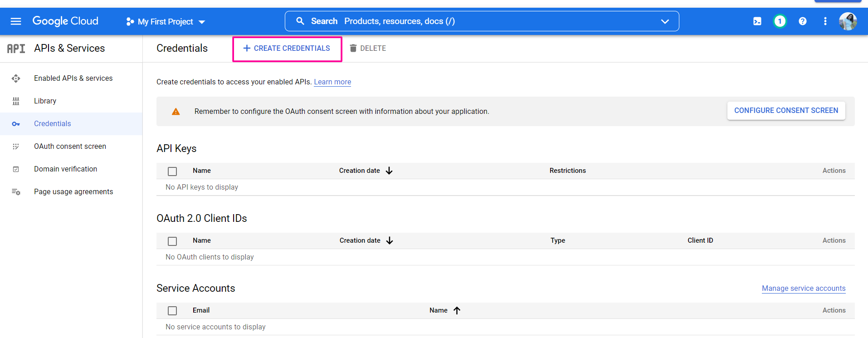The width and height of the screenshot is (868, 338).
Task: Open the hamburger navigation menu
Action: [16, 21]
